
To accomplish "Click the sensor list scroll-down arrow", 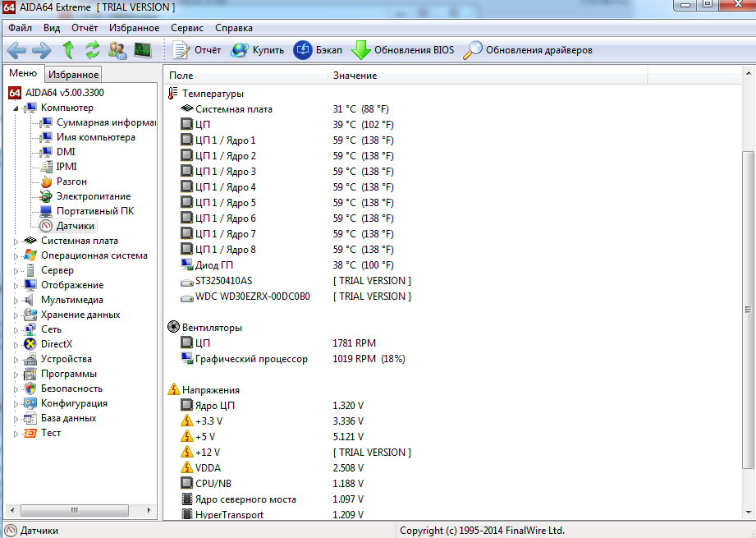I will (x=748, y=513).
